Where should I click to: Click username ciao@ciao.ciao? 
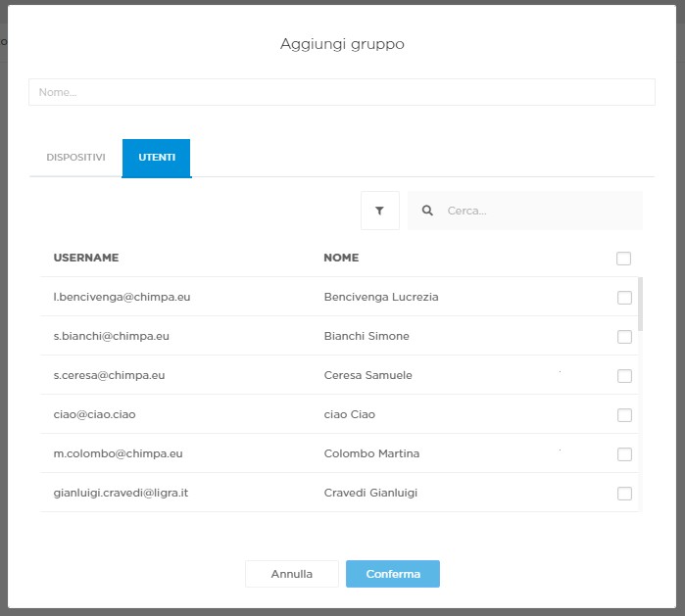pyautogui.click(x=94, y=414)
